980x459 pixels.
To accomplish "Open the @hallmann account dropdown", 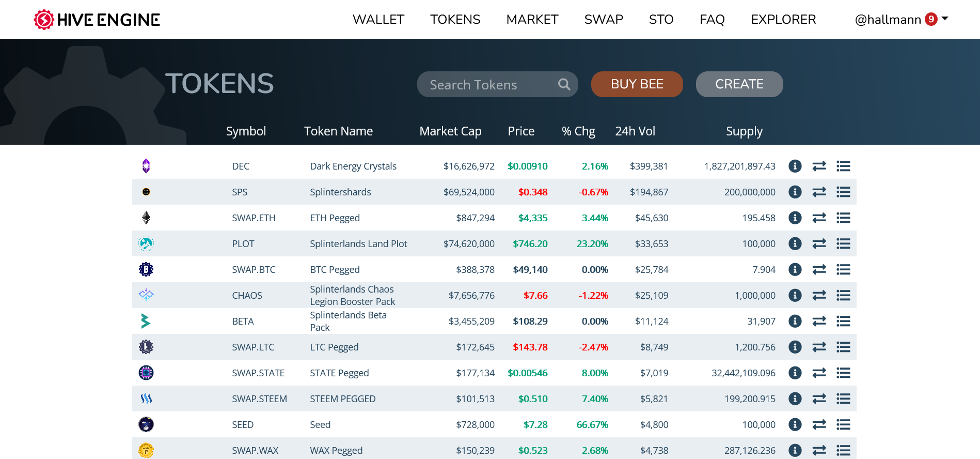I will click(x=902, y=20).
